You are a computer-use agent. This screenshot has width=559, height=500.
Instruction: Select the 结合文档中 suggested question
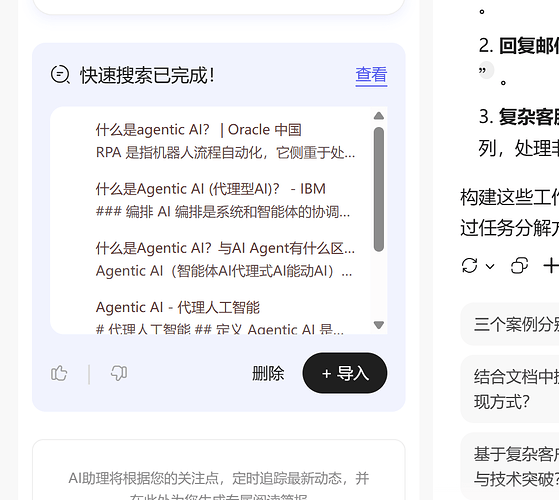(x=510, y=389)
